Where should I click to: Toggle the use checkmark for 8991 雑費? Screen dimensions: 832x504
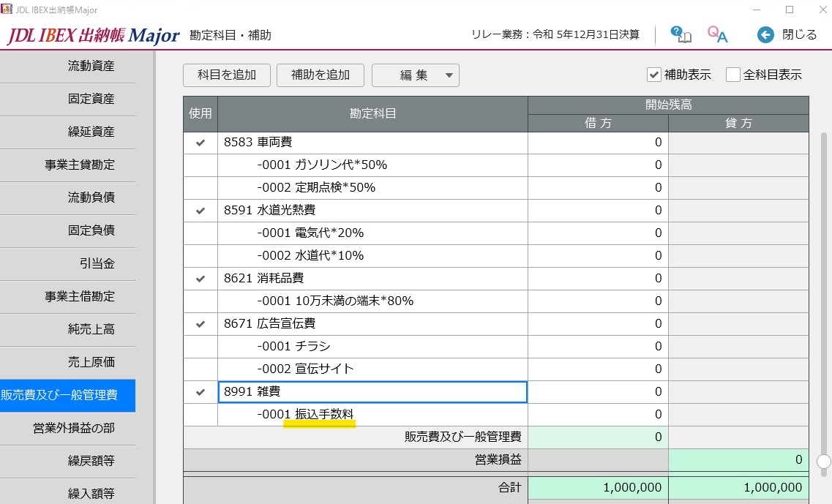coord(200,392)
